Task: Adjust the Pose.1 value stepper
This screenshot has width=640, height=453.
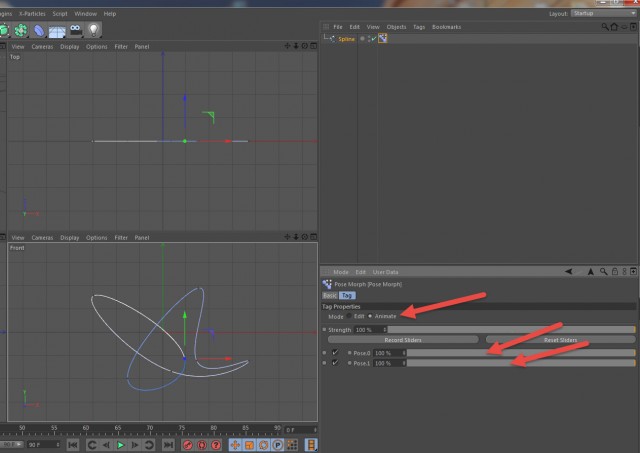Action: coord(404,363)
